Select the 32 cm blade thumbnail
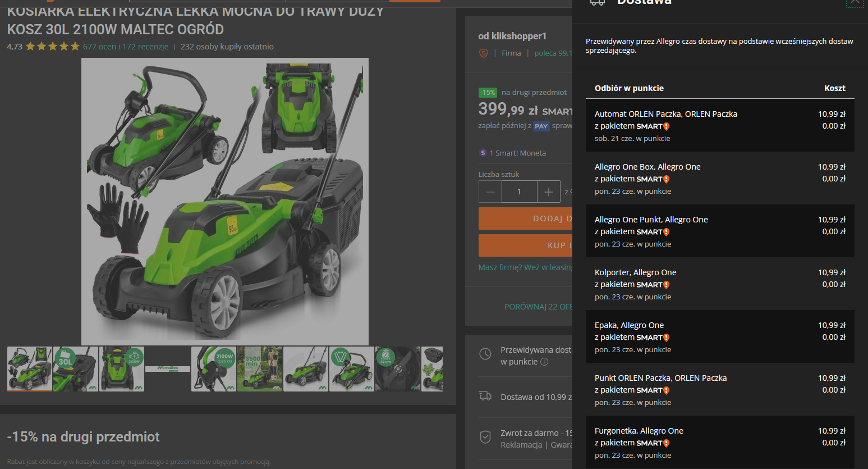The width and height of the screenshot is (868, 469). point(398,369)
